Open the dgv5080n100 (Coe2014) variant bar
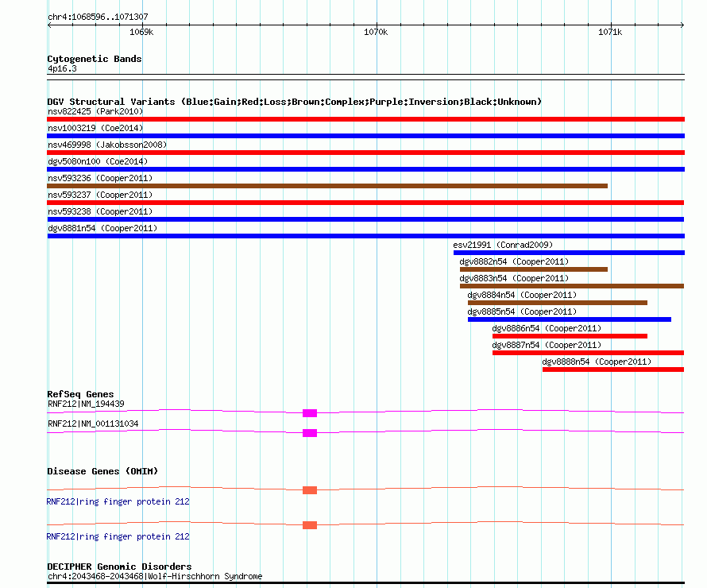 (x=365, y=169)
